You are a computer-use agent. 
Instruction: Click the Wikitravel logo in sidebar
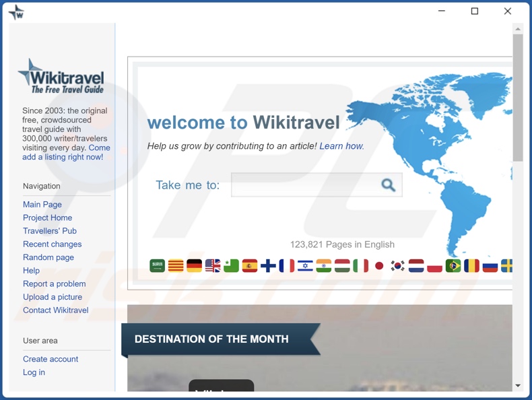(61, 76)
